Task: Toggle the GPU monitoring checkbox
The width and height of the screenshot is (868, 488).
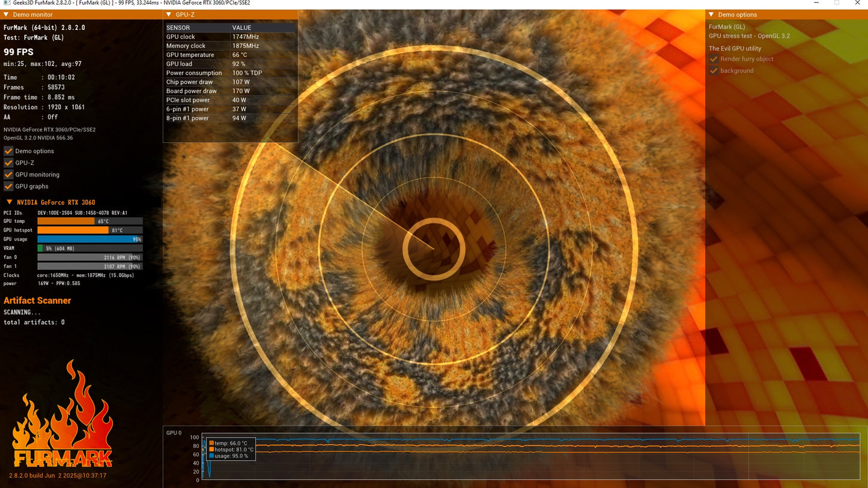Action: [8, 175]
